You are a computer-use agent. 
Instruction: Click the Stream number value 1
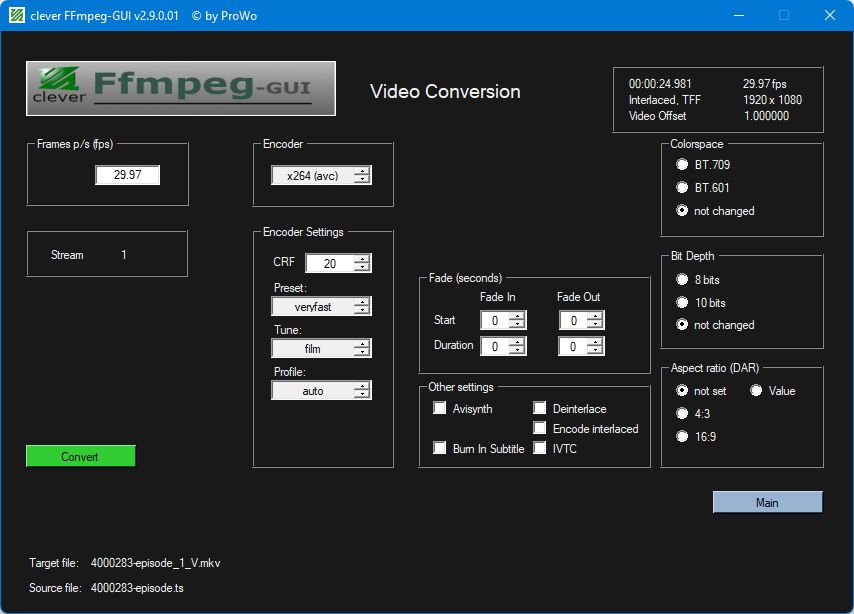[124, 254]
